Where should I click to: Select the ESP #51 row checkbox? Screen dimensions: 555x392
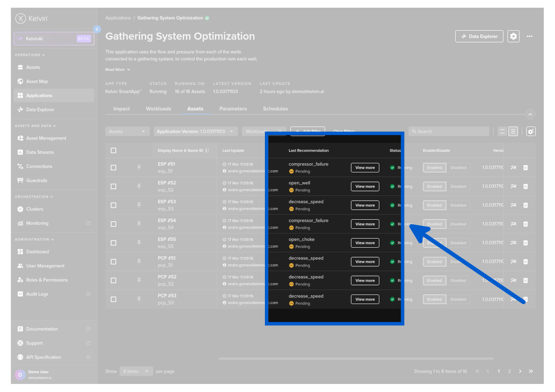(114, 168)
